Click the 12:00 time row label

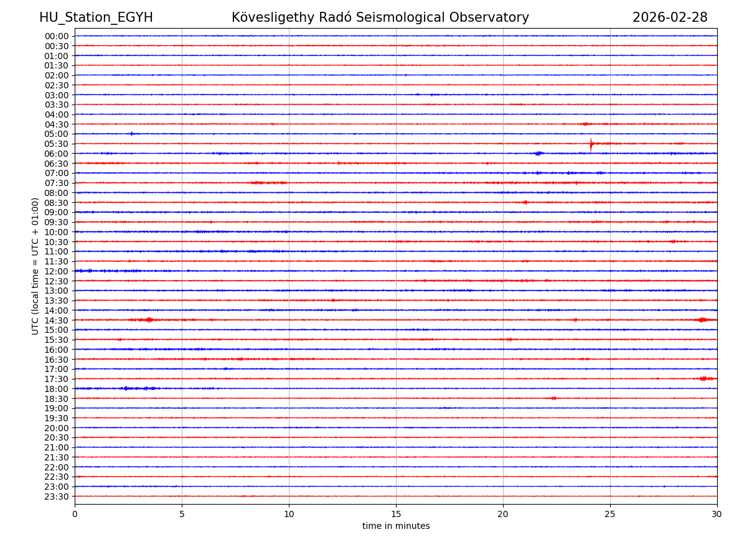[x=57, y=271]
